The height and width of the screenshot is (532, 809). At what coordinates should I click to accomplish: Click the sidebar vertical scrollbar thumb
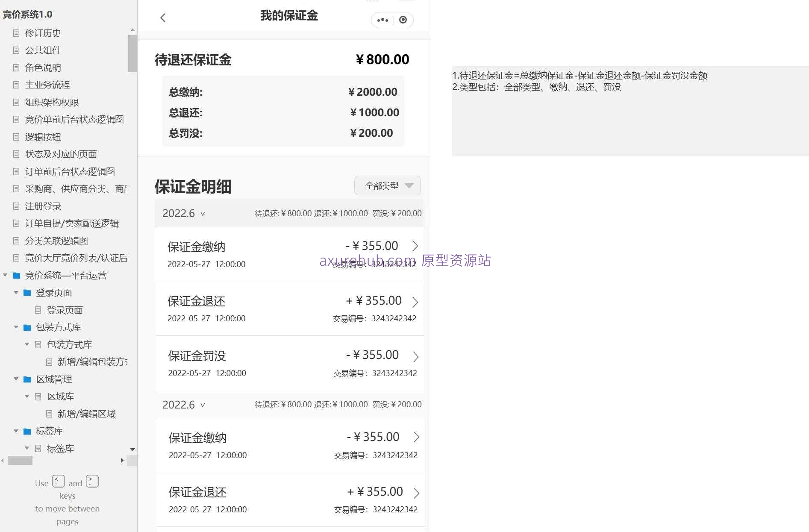(x=132, y=53)
